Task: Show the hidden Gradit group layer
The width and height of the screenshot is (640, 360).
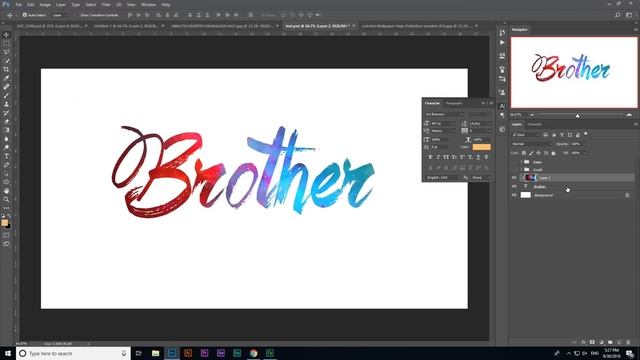Action: (514, 169)
